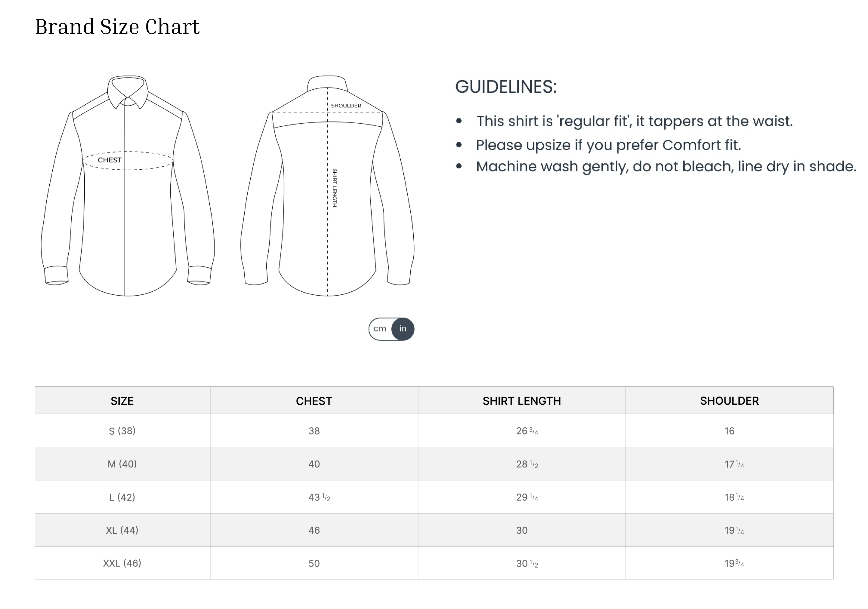Click the 'Please upsize' comfort fit guideline
The width and height of the screenshot is (868, 609).
pos(608,145)
